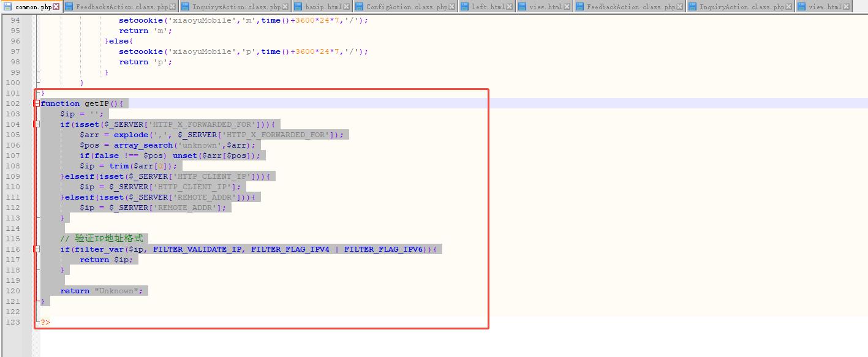Open the banip.html tab
Viewport: 868px width, 357px height.
click(323, 7)
